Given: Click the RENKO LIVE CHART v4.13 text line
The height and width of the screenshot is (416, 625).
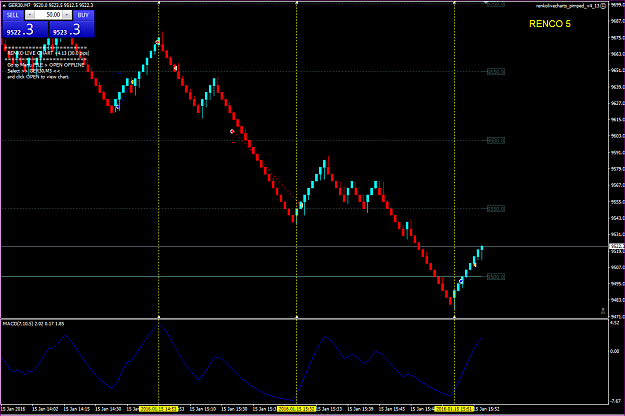Looking at the screenshot, I should coord(48,53).
